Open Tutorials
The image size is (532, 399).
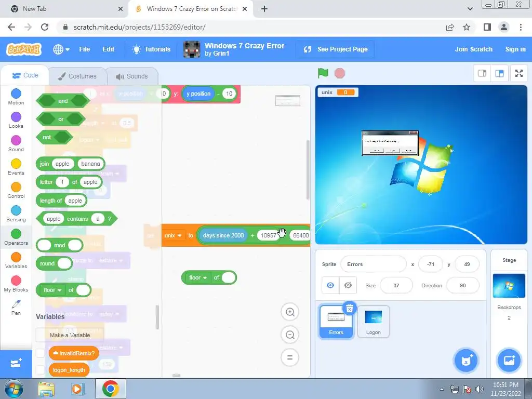point(151,49)
